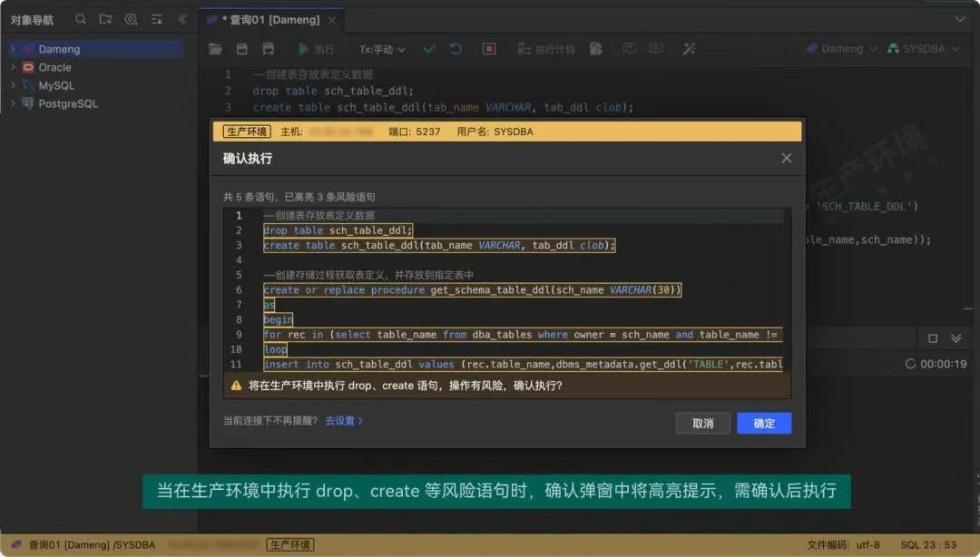Click the create table sch_table_ddl statement in dialog
Screen dimensions: 980x557
(439, 245)
